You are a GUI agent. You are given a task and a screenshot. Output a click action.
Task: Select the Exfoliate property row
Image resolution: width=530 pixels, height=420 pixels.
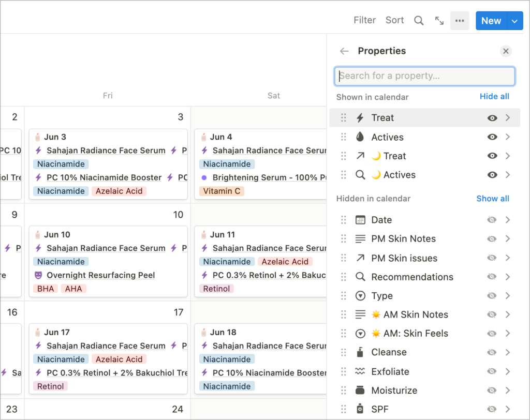425,371
